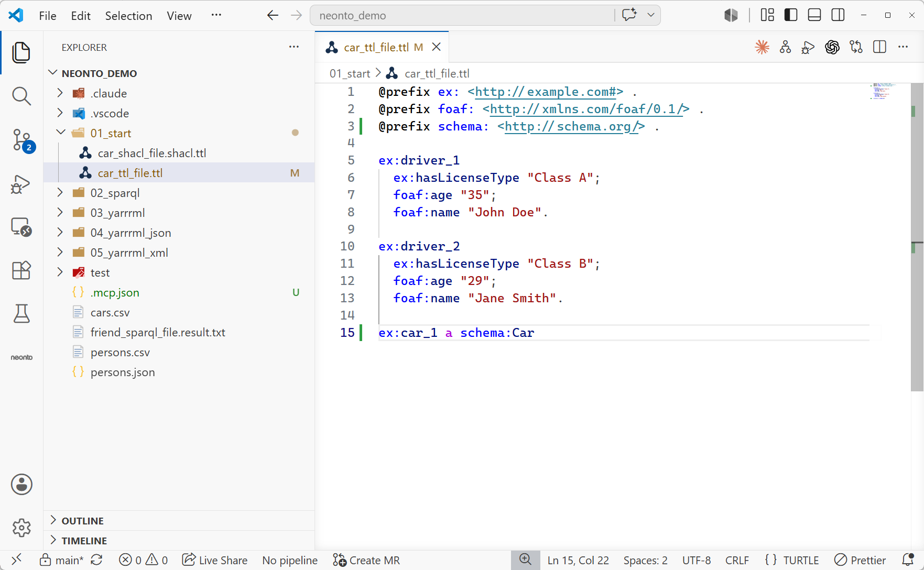This screenshot has height=570, width=924.
Task: Open the chat dropdown arrow in title bar
Action: (651, 15)
